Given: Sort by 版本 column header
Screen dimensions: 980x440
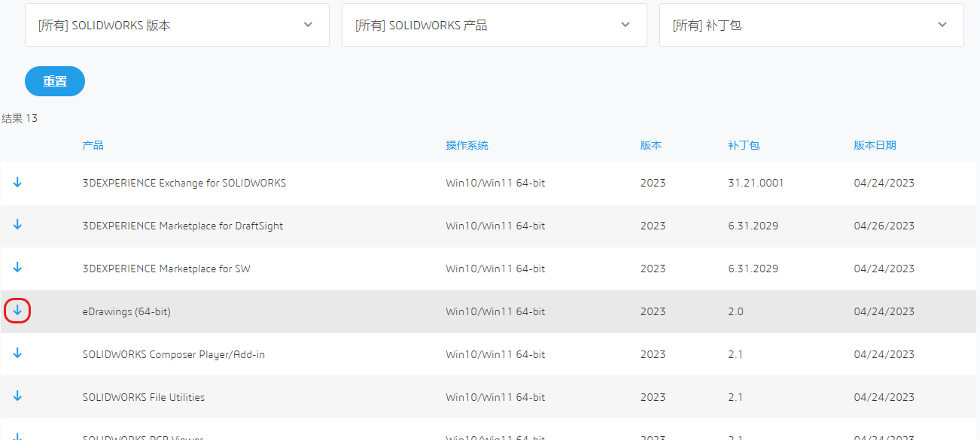Looking at the screenshot, I should (651, 145).
